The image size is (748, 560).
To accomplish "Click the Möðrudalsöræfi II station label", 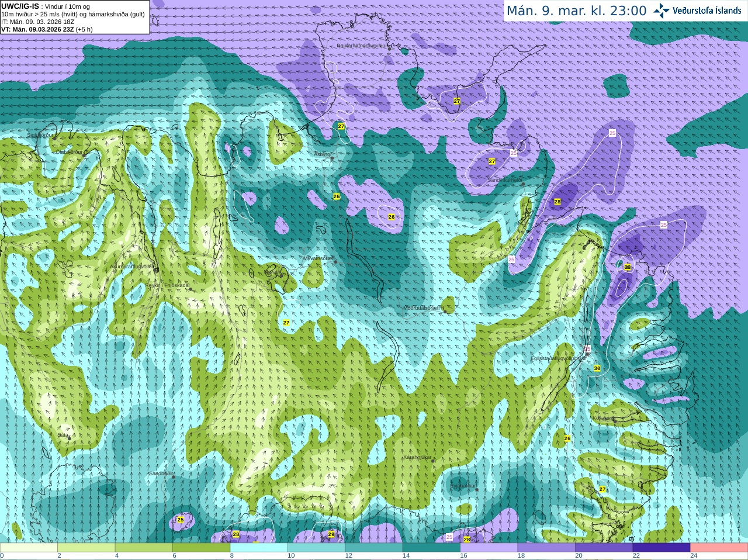I will coord(424,307).
